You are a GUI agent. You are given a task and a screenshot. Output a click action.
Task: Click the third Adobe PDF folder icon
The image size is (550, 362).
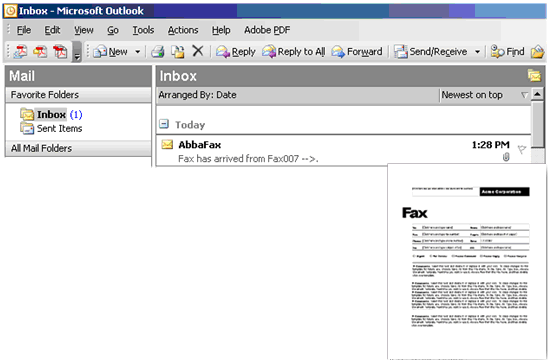[x=60, y=52]
